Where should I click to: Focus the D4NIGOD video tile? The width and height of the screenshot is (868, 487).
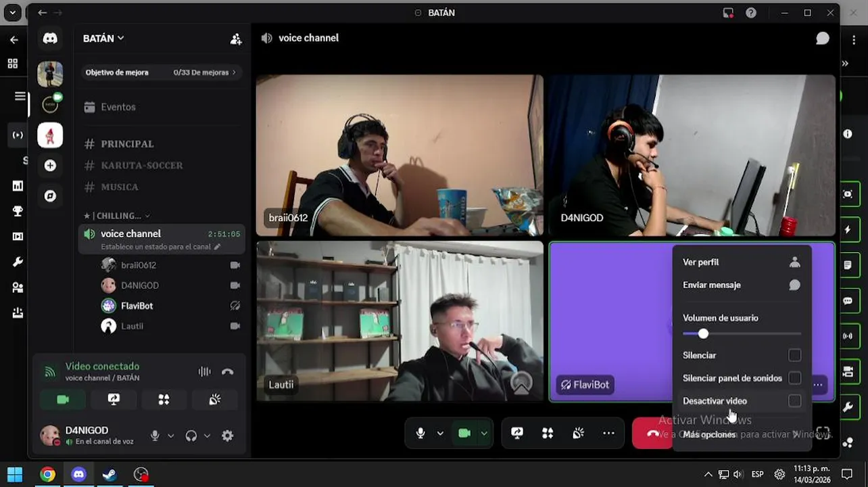692,156
